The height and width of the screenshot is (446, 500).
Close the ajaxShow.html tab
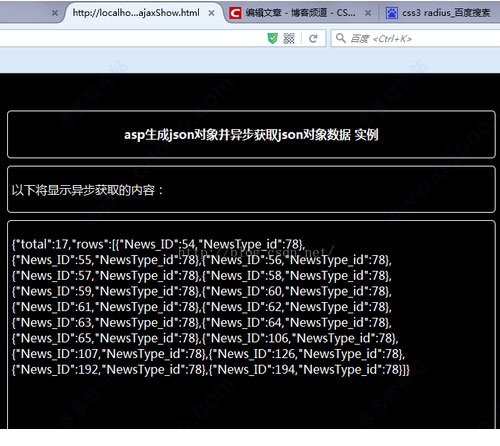[211, 13]
